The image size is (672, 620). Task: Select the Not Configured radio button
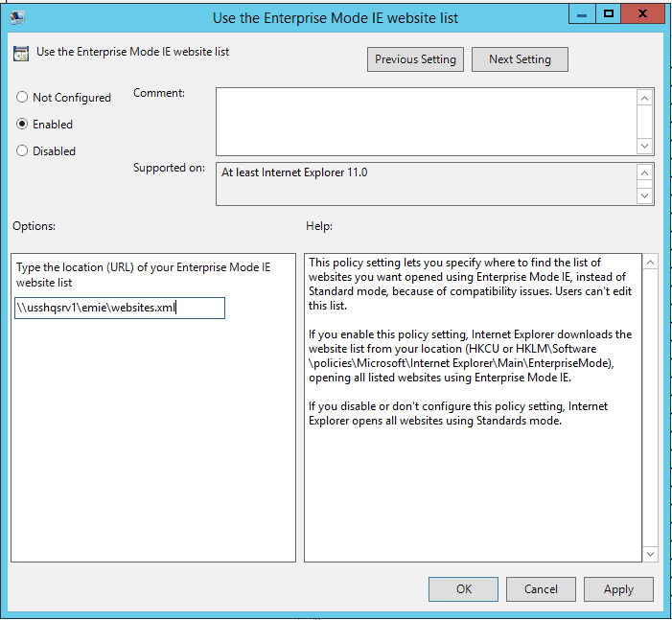click(22, 98)
